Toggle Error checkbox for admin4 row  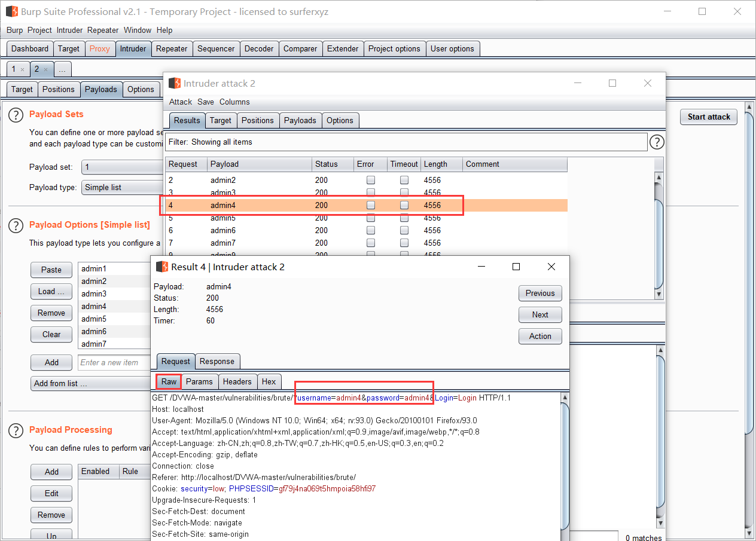(x=371, y=205)
